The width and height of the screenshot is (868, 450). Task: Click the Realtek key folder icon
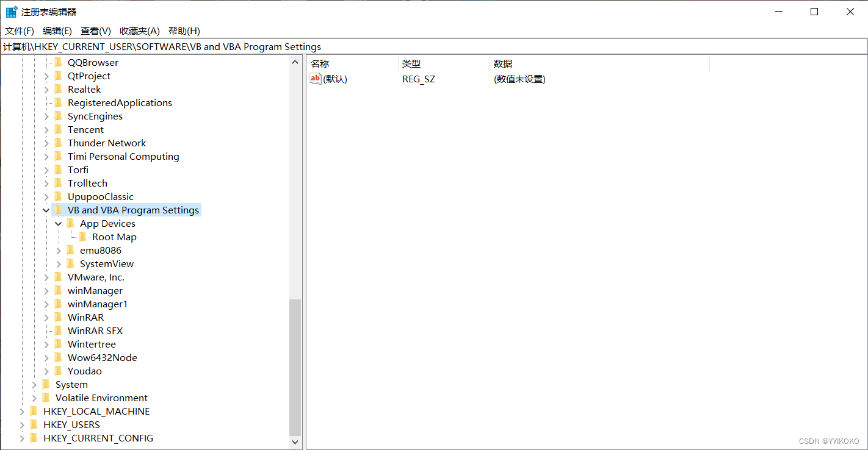[x=59, y=89]
